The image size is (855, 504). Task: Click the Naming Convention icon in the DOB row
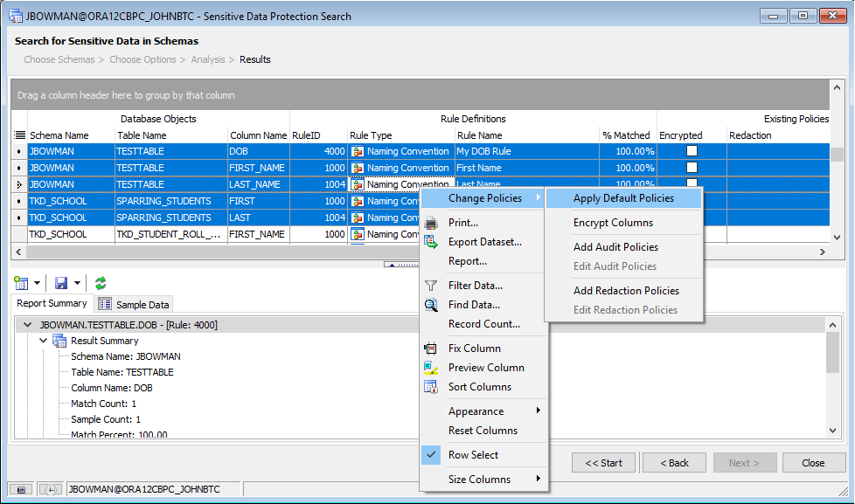[x=358, y=151]
